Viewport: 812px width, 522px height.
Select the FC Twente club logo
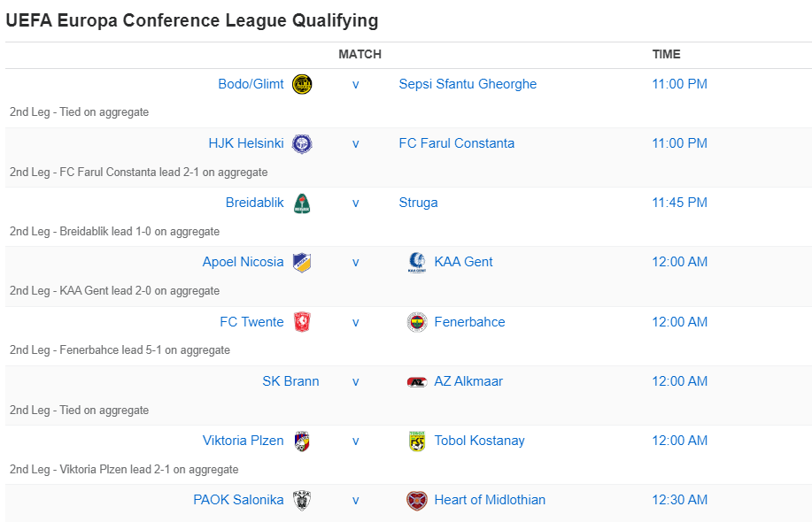point(301,321)
